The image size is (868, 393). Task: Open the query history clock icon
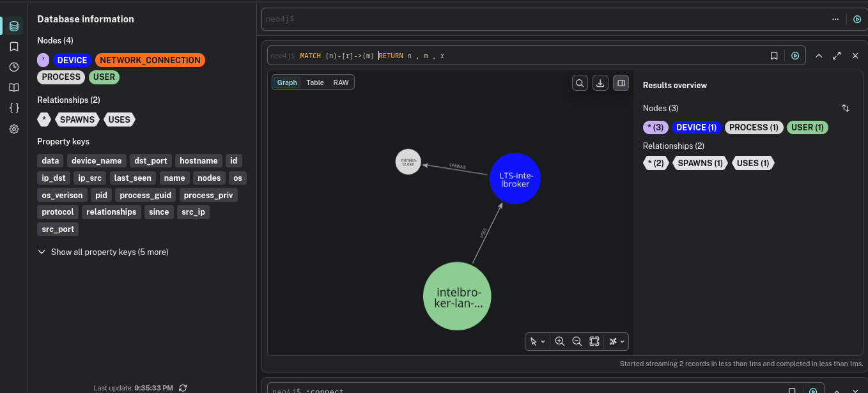14,67
